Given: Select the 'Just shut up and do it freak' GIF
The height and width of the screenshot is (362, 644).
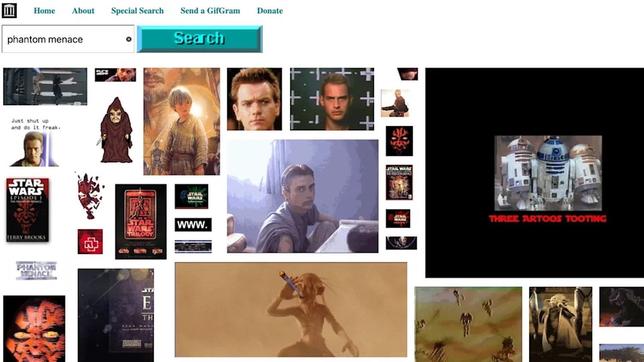Looking at the screenshot, I should pyautogui.click(x=35, y=142).
